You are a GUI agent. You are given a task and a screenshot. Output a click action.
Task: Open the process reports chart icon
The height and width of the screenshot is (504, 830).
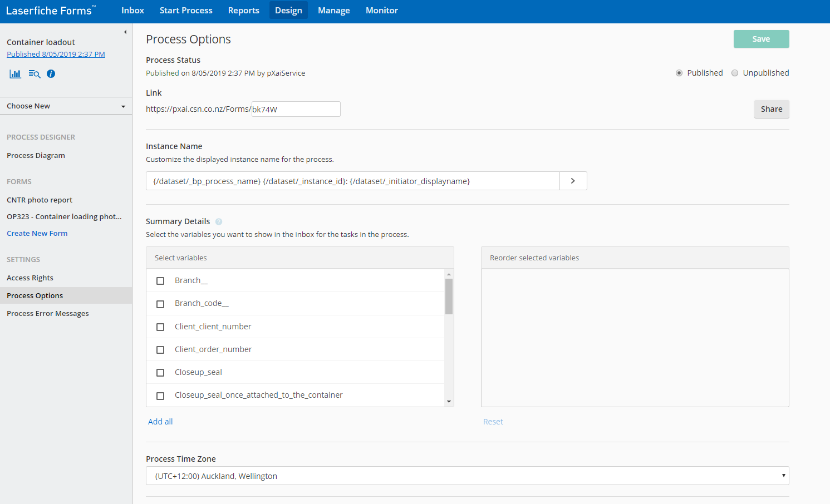[15, 74]
